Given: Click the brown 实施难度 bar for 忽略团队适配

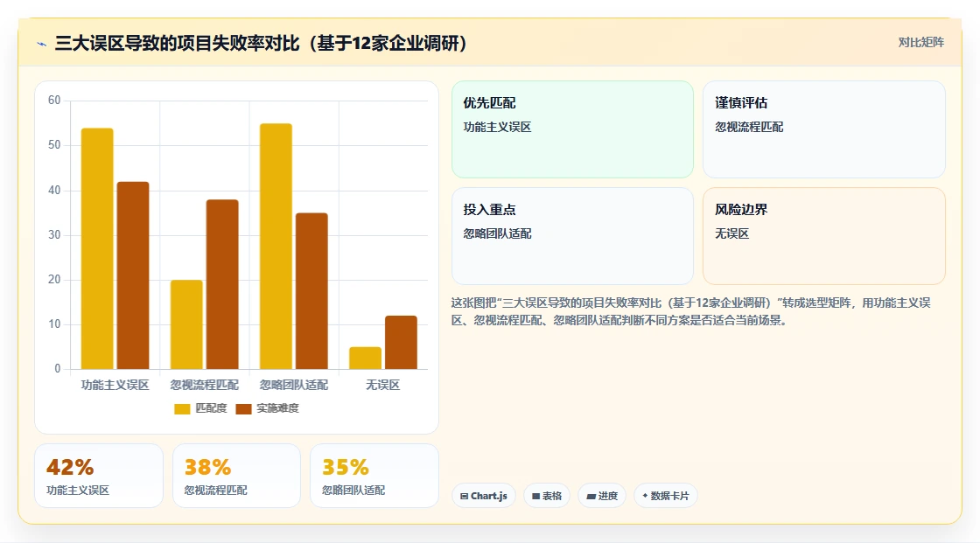Looking at the screenshot, I should click(311, 291).
